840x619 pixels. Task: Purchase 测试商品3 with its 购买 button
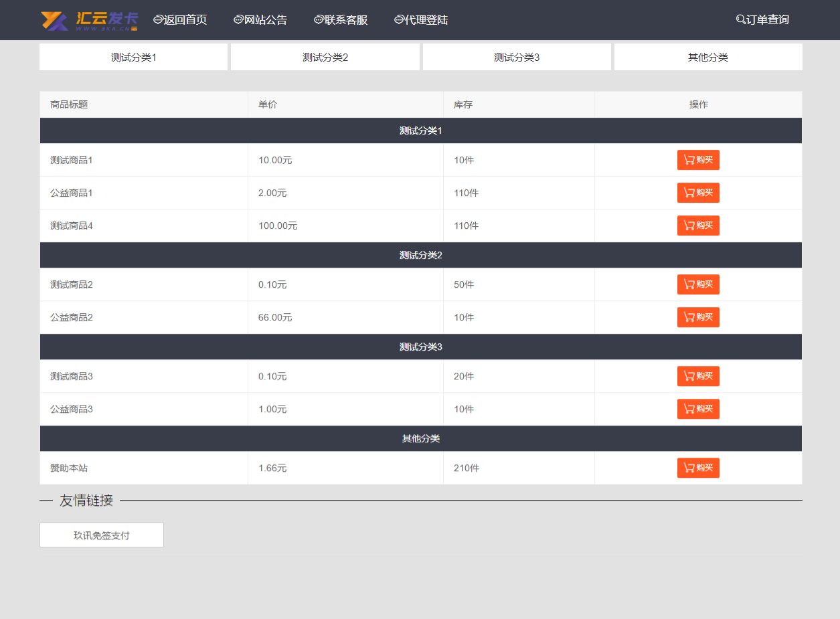pyautogui.click(x=698, y=376)
